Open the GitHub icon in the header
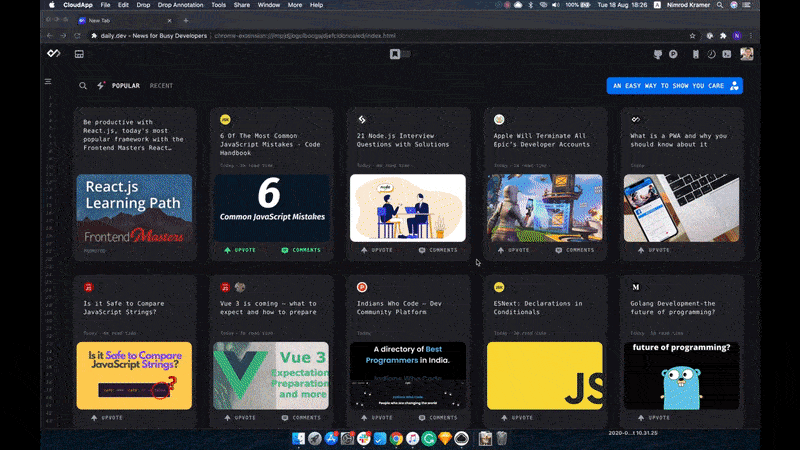Image resolution: width=800 pixels, height=450 pixels. 658,54
